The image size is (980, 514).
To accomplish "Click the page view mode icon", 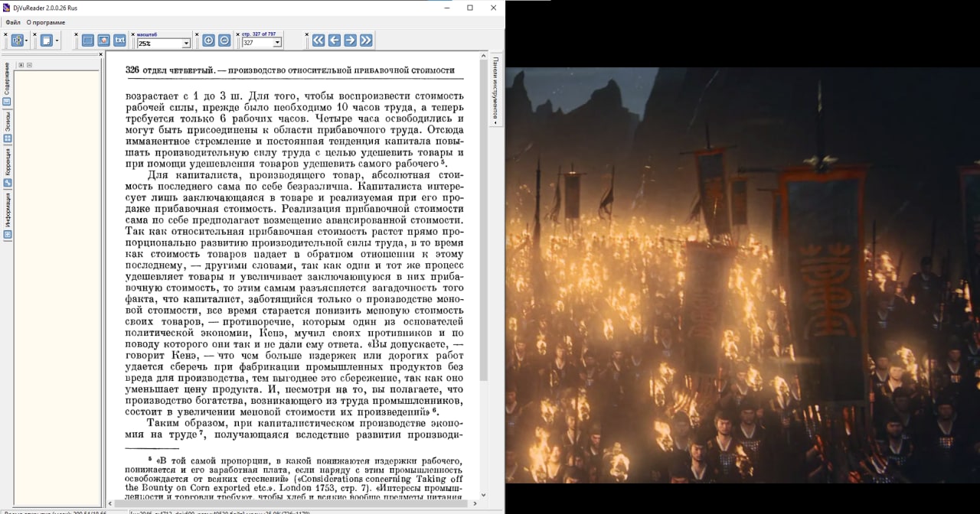I will coord(47,41).
